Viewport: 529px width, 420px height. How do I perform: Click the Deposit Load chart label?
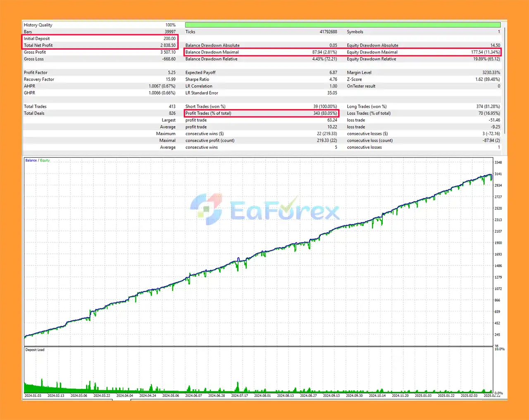(x=35, y=350)
